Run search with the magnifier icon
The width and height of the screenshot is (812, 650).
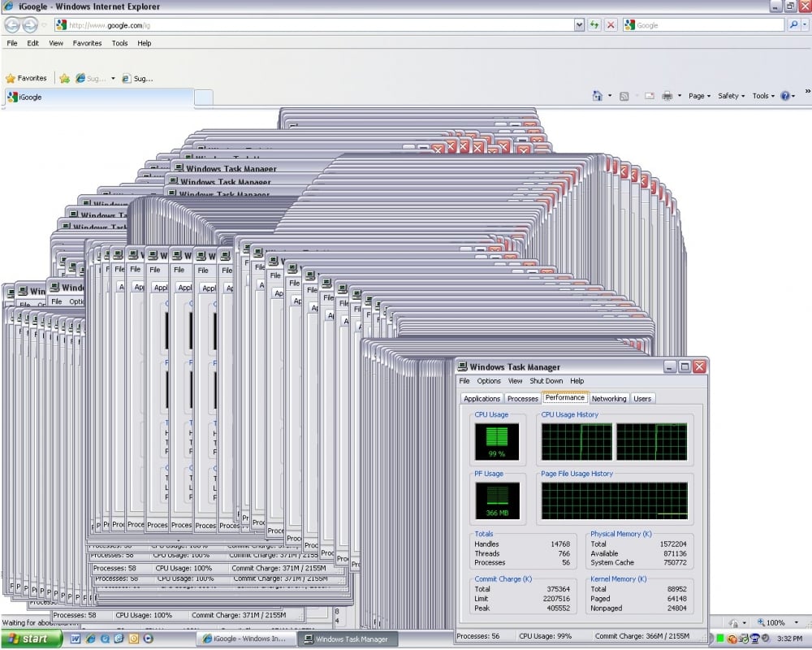point(793,24)
